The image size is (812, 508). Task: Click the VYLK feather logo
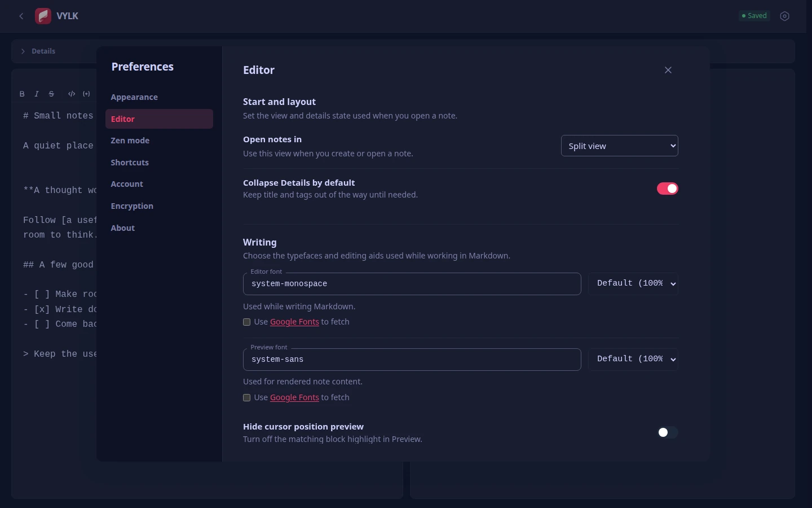tap(43, 16)
